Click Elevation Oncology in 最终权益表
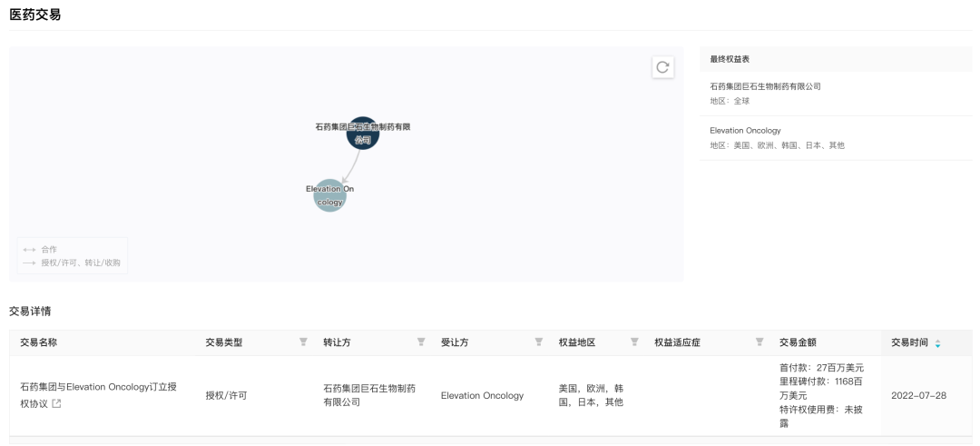Image resolution: width=980 pixels, height=446 pixels. click(745, 131)
